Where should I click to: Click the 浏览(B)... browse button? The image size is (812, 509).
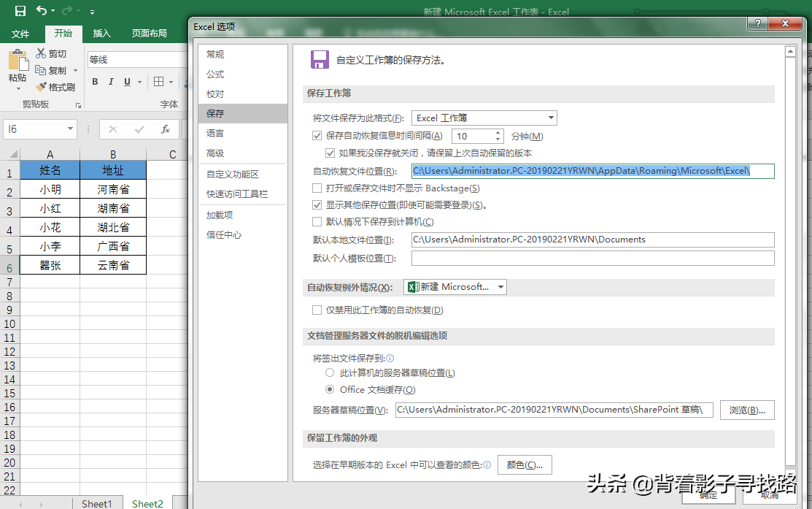pos(747,410)
